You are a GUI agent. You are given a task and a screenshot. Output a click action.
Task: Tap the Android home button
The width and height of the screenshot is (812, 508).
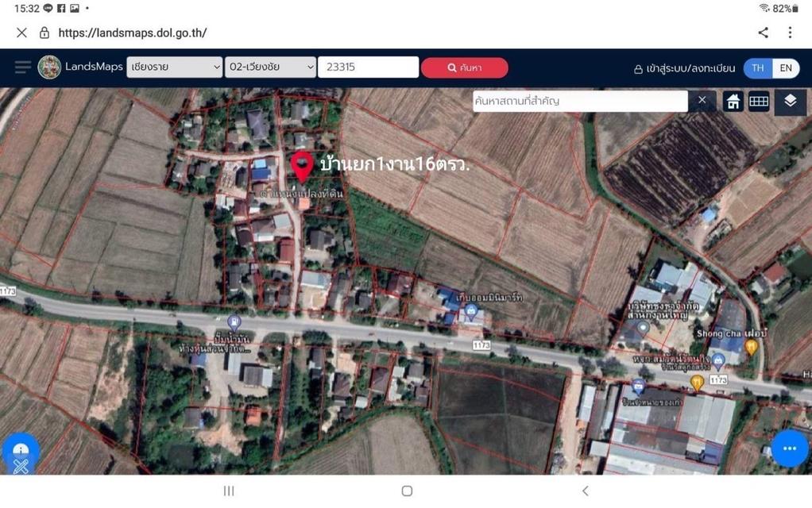tap(407, 491)
